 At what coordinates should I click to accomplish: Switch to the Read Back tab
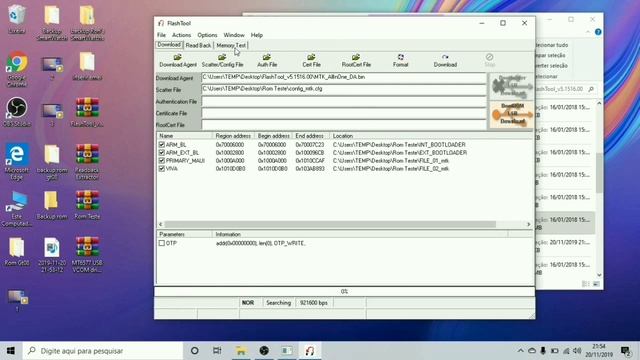198,45
